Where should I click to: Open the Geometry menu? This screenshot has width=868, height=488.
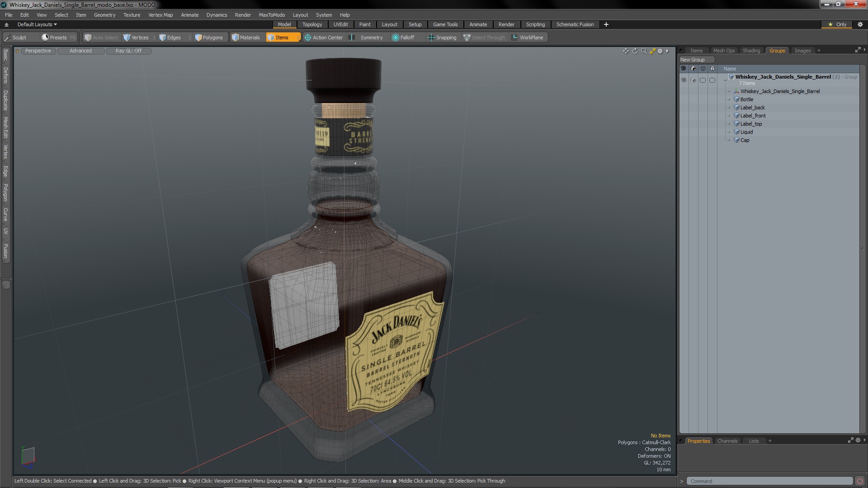[104, 15]
